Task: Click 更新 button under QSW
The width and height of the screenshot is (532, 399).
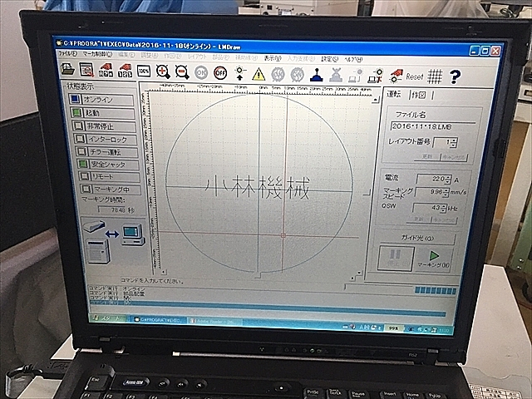Action: (419, 219)
